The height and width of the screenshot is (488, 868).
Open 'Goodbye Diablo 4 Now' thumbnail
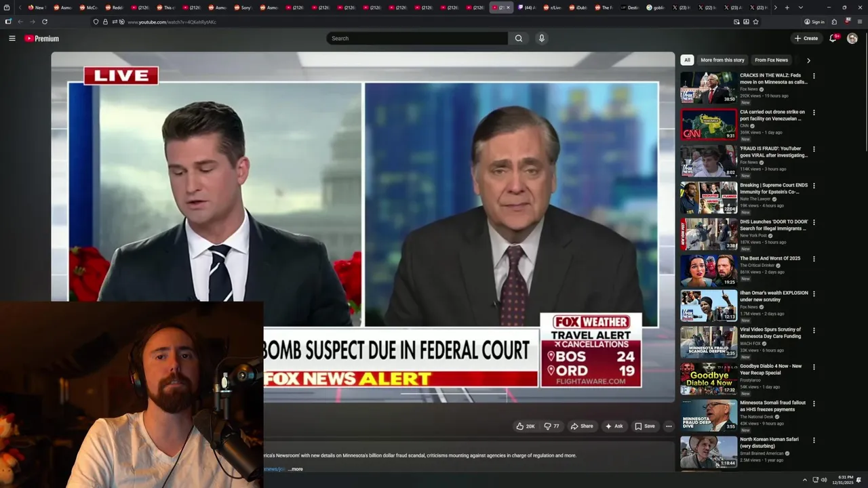709,378
